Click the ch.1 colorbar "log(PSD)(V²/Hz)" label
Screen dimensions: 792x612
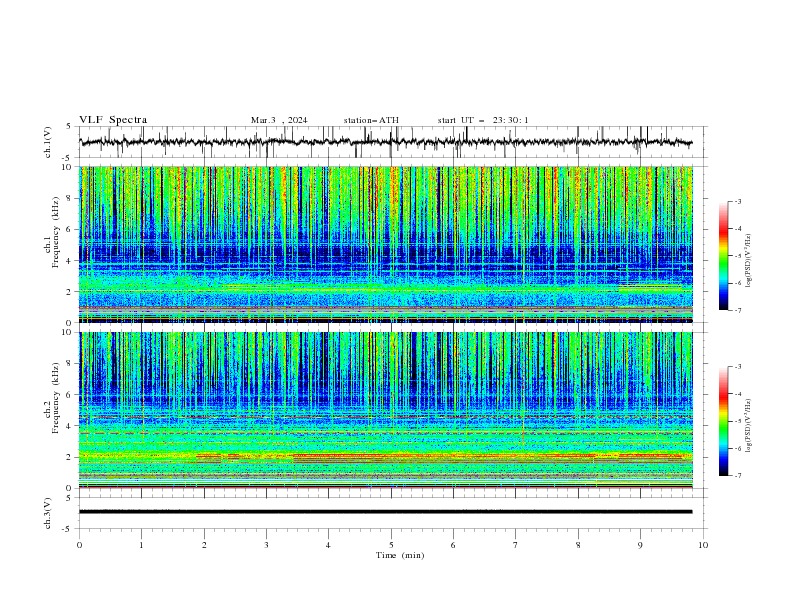click(748, 261)
